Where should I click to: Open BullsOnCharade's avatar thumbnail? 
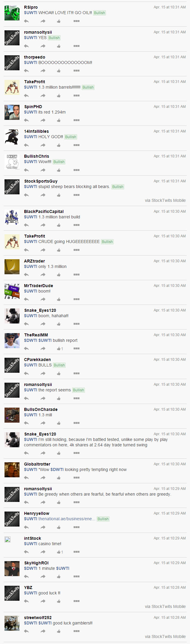(12, 415)
